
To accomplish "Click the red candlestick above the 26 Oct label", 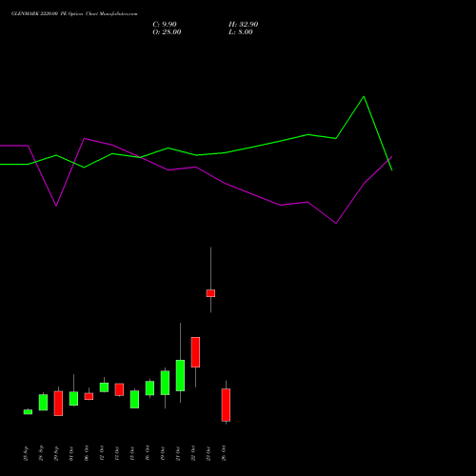I will pos(226,405).
